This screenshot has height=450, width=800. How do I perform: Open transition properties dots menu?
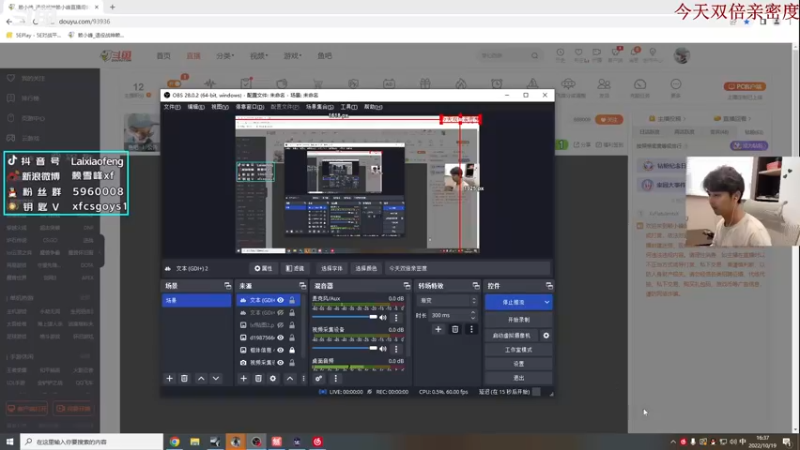pos(471,330)
